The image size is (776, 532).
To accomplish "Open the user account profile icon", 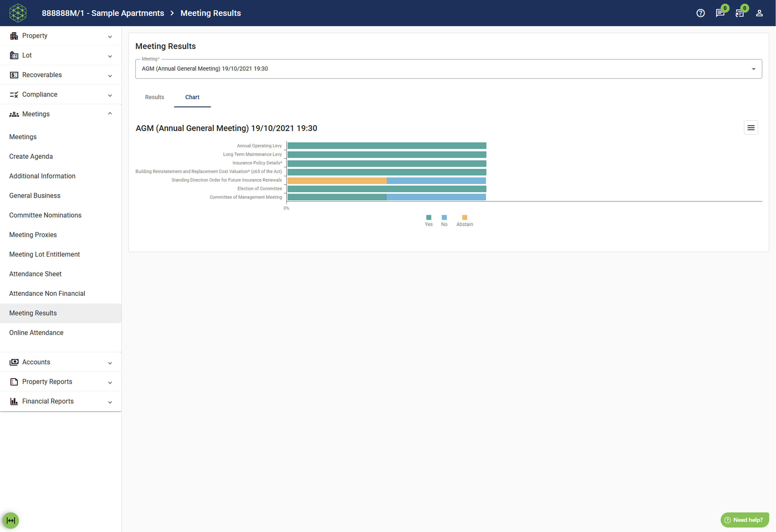I will point(759,13).
